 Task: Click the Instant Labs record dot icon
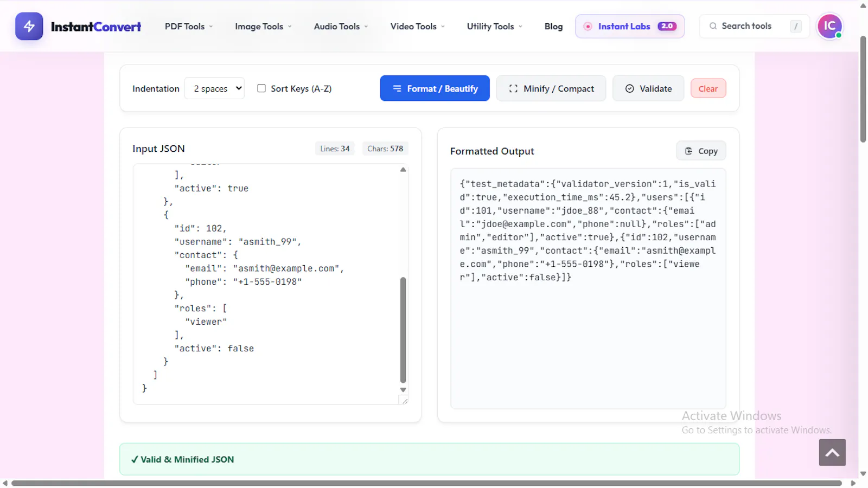tap(588, 26)
